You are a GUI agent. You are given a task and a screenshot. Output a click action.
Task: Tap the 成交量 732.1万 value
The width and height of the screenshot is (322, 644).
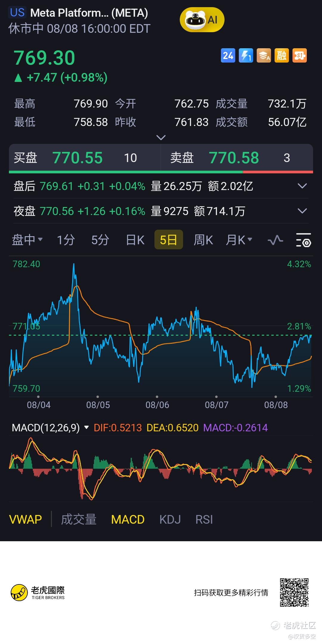pos(287,104)
